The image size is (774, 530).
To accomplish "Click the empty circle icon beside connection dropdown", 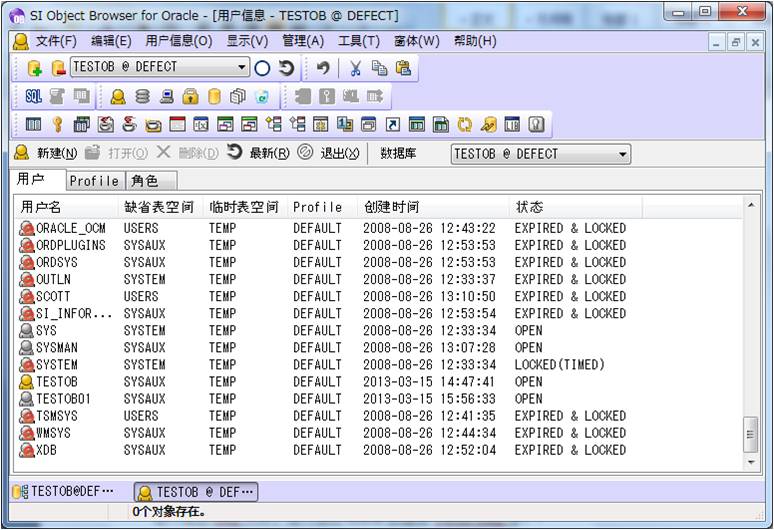I will [262, 68].
